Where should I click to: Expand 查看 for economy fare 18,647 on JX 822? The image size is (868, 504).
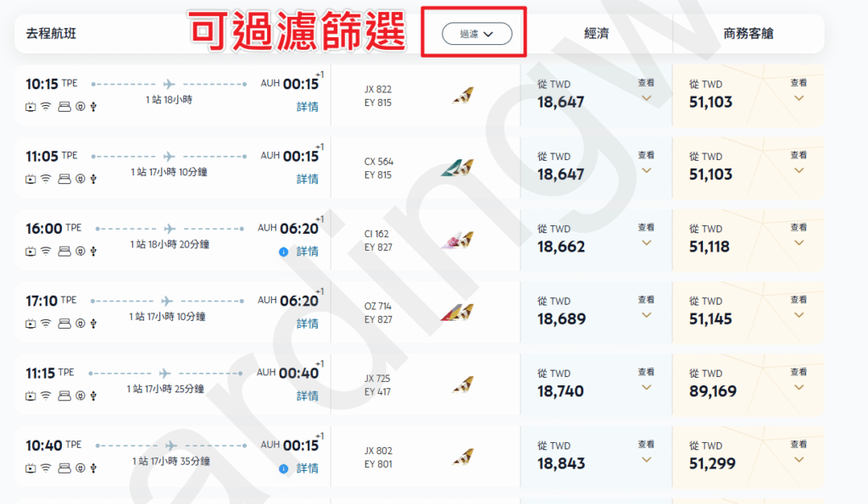(x=646, y=90)
